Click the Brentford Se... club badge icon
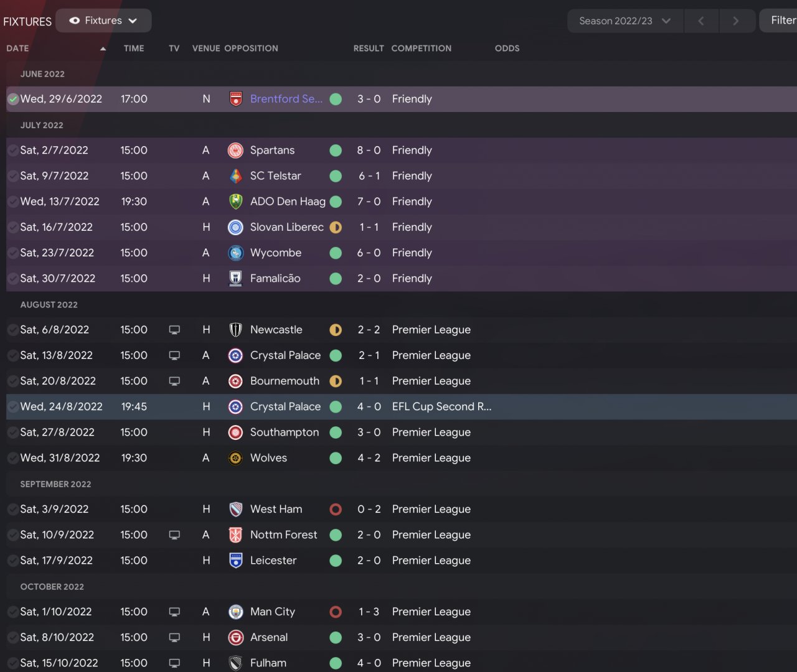Viewport: 797px width, 672px height. [235, 99]
